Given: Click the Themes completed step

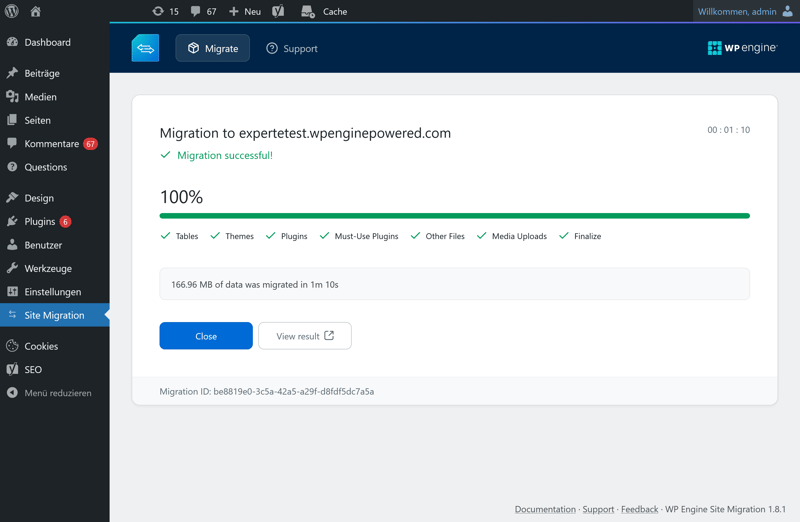Looking at the screenshot, I should (x=232, y=236).
